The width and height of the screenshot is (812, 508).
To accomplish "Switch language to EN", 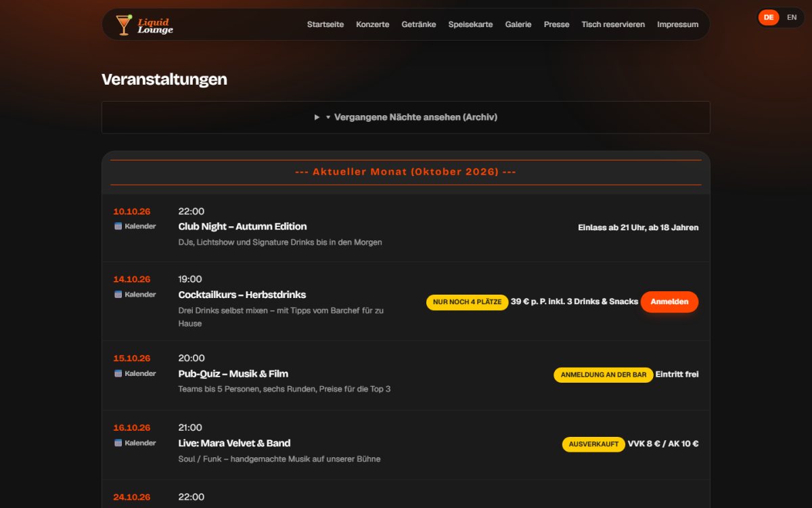I will [792, 18].
